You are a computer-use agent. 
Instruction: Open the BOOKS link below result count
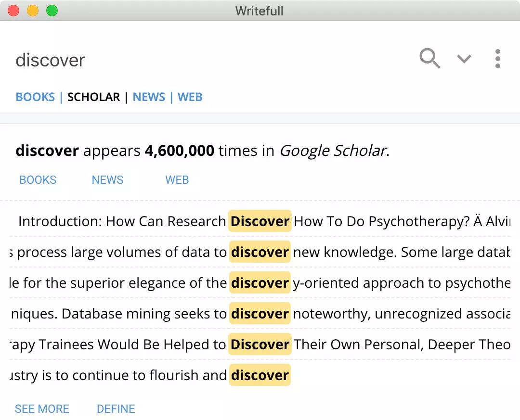(x=38, y=180)
